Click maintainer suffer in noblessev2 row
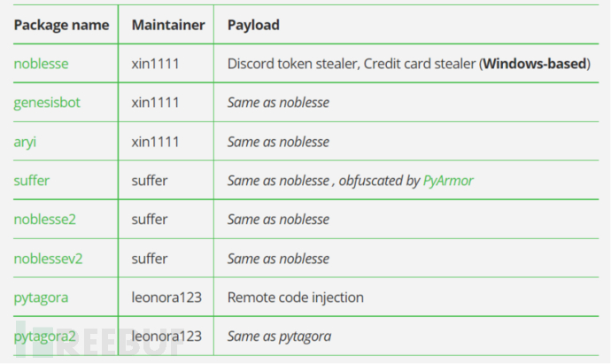This screenshot has width=611, height=364. (150, 259)
